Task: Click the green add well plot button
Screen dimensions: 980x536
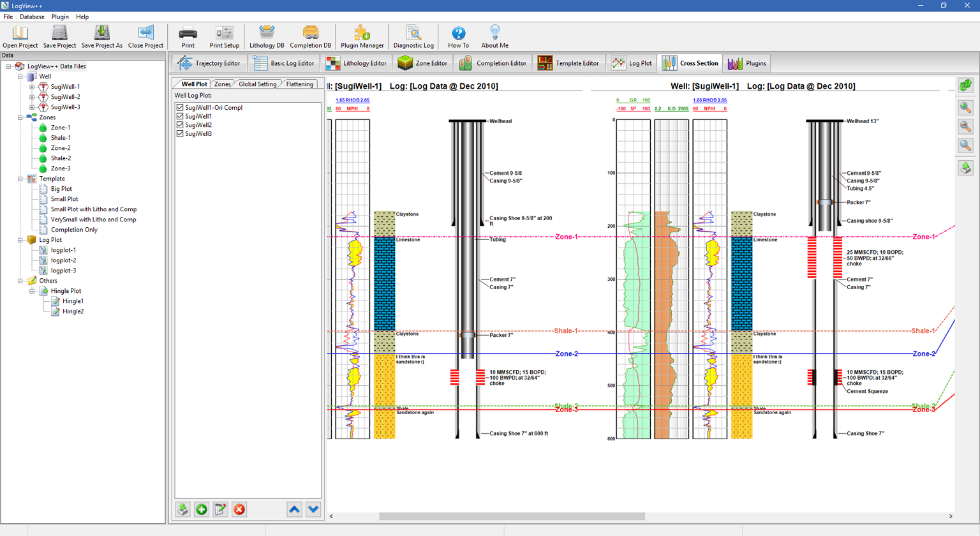Action: coord(202,509)
